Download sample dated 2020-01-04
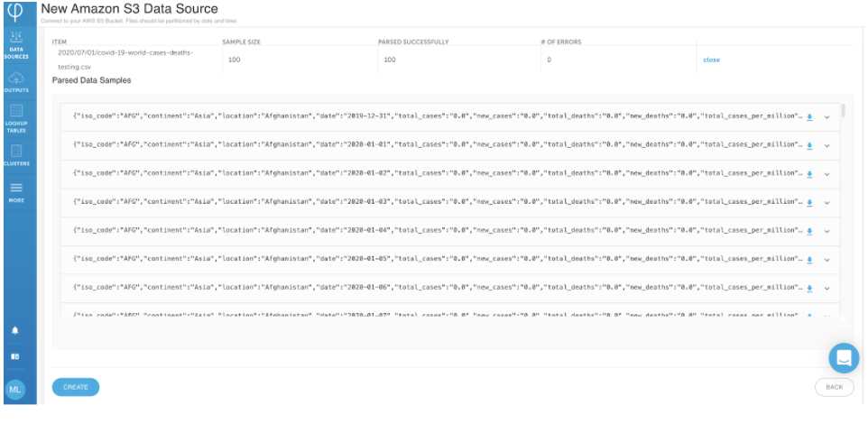The height and width of the screenshot is (424, 868). 809,231
